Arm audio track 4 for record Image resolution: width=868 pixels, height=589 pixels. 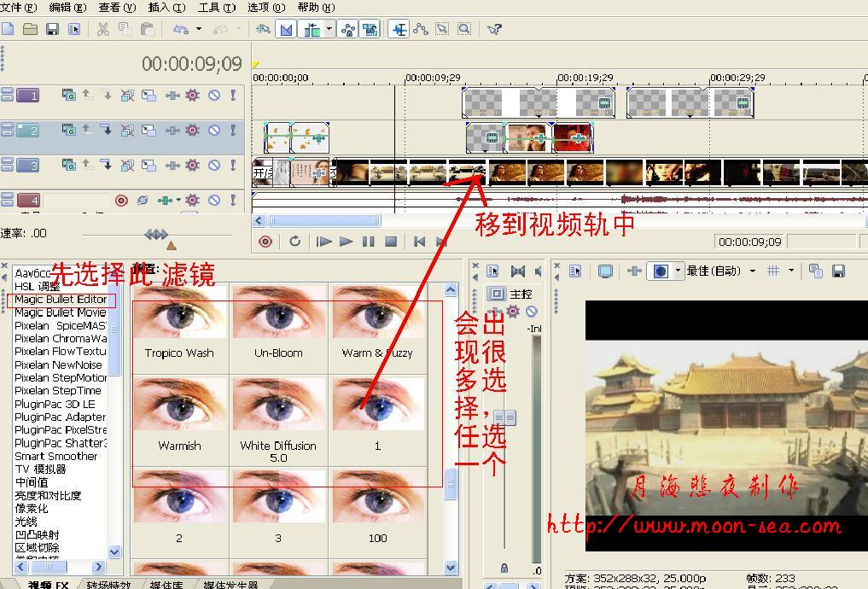(121, 200)
